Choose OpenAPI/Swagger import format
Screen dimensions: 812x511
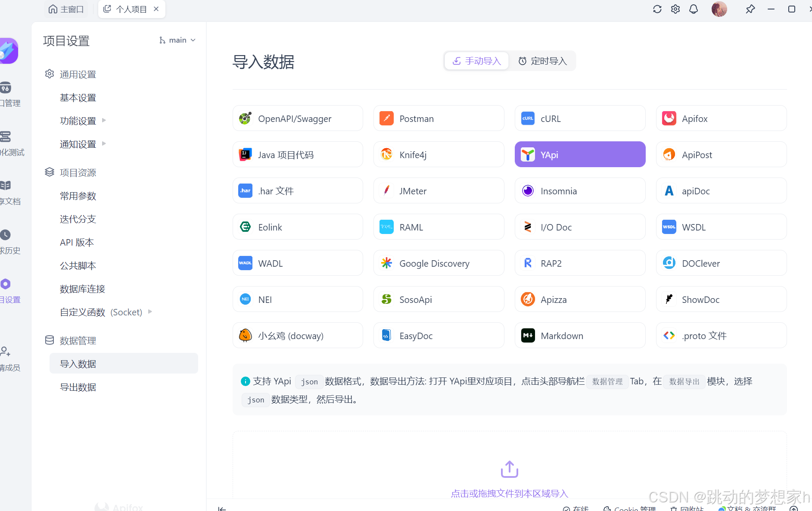coord(298,118)
